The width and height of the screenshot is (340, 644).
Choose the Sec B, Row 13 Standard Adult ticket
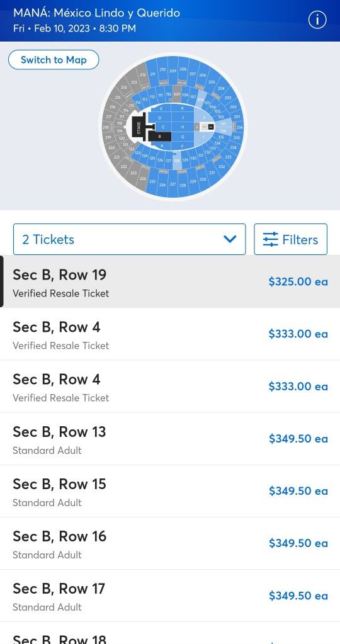coord(170,439)
